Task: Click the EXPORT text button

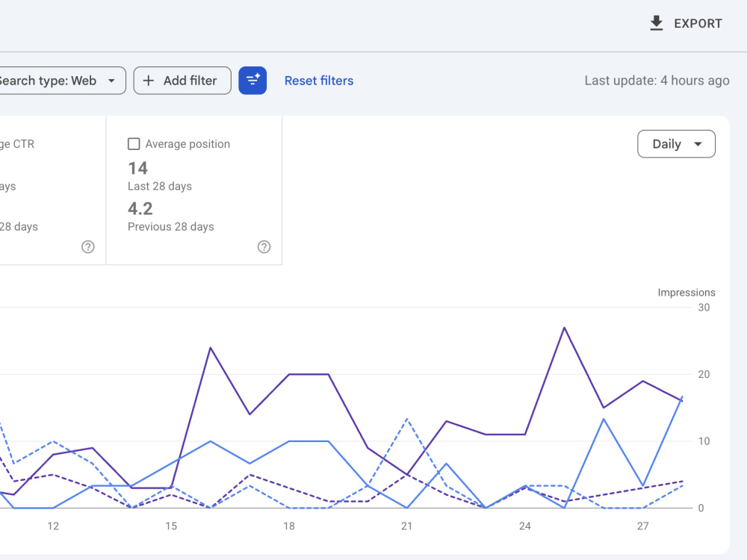Action: pyautogui.click(x=698, y=23)
